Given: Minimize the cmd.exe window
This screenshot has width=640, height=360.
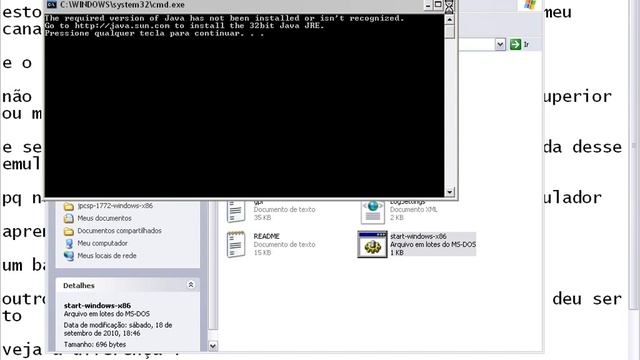Looking at the screenshot, I should (428, 5).
